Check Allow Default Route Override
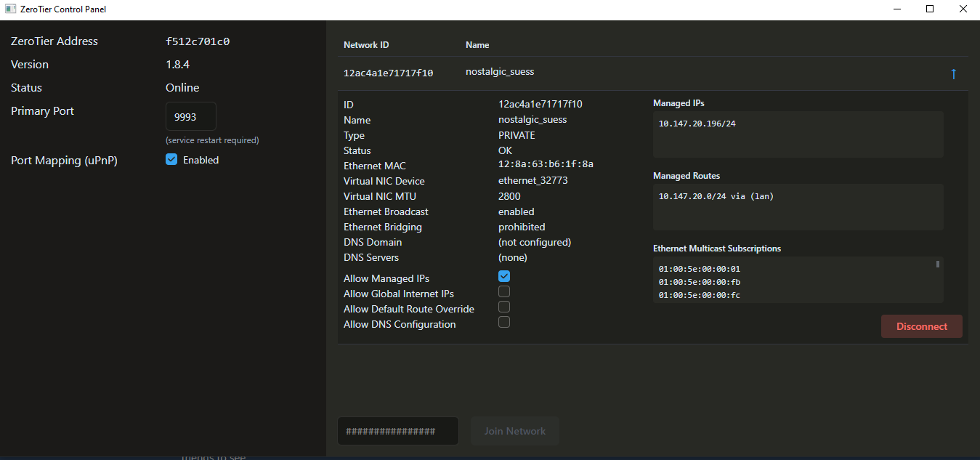 click(x=504, y=307)
